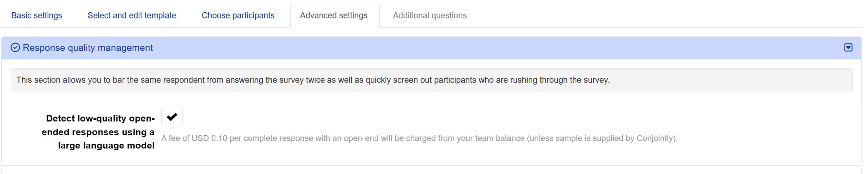Click the USD 0.10 fee help text

coord(419,138)
